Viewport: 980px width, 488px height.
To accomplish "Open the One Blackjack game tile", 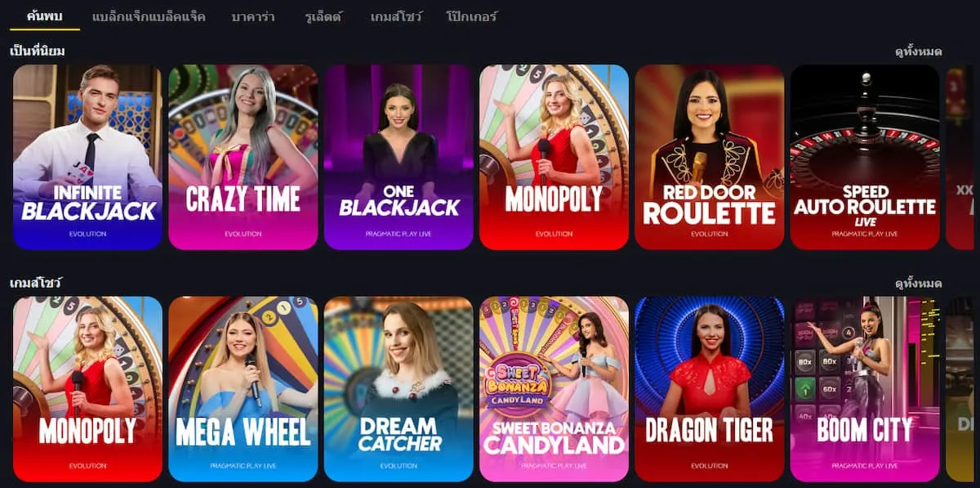I will 399,157.
